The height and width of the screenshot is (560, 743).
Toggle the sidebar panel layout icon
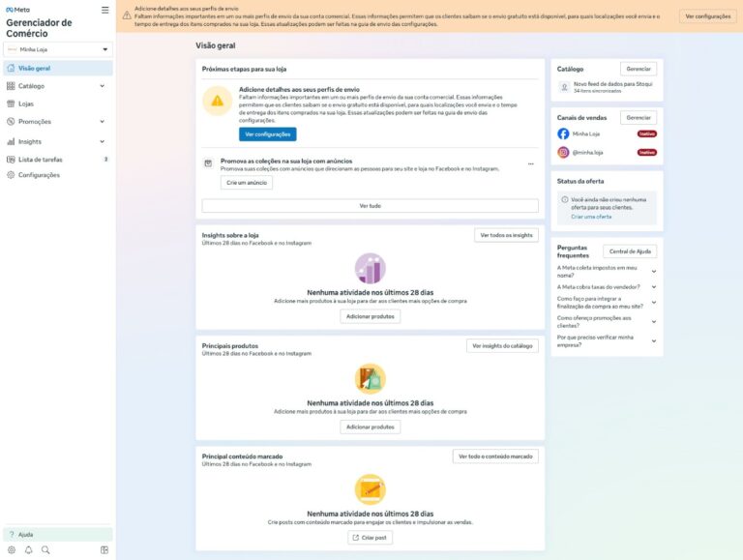(104, 550)
